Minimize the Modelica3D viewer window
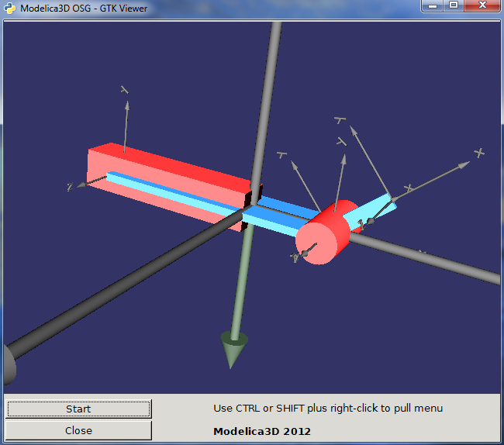 [433, 6]
